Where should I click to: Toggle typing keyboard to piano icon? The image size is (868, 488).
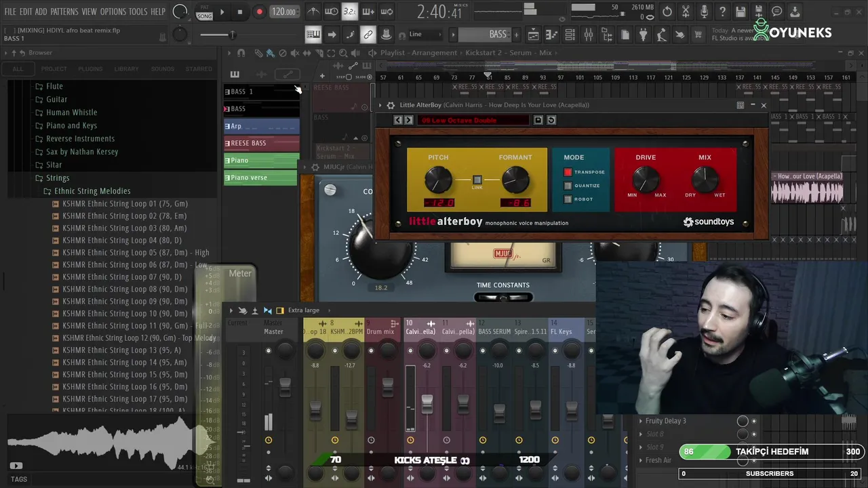point(313,35)
